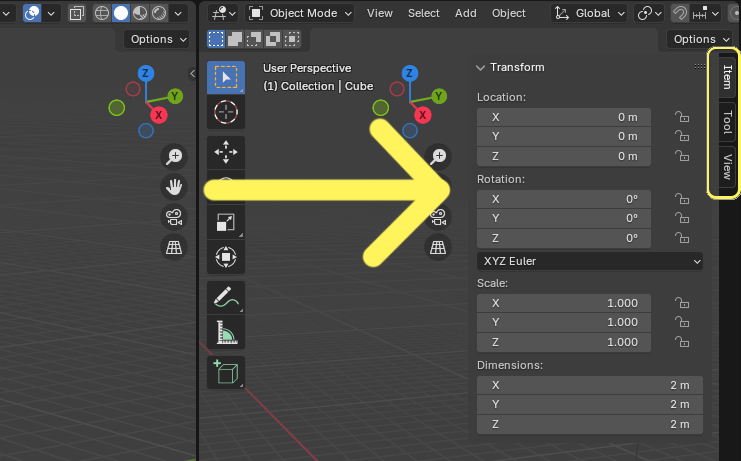Screen dimensions: 741x461
Task: Toggle the snap magnet in header
Action: point(679,13)
